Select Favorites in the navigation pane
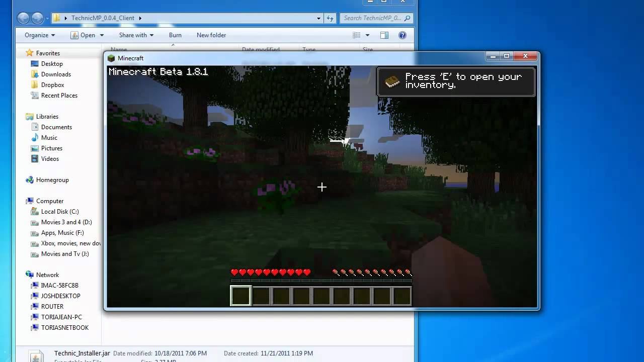The height and width of the screenshot is (362, 644). [x=48, y=53]
